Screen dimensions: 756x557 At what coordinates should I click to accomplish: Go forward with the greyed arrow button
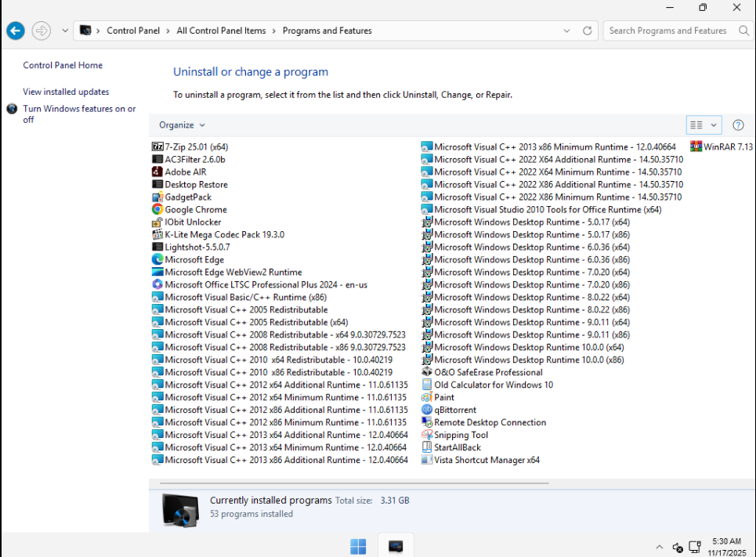[x=42, y=31]
